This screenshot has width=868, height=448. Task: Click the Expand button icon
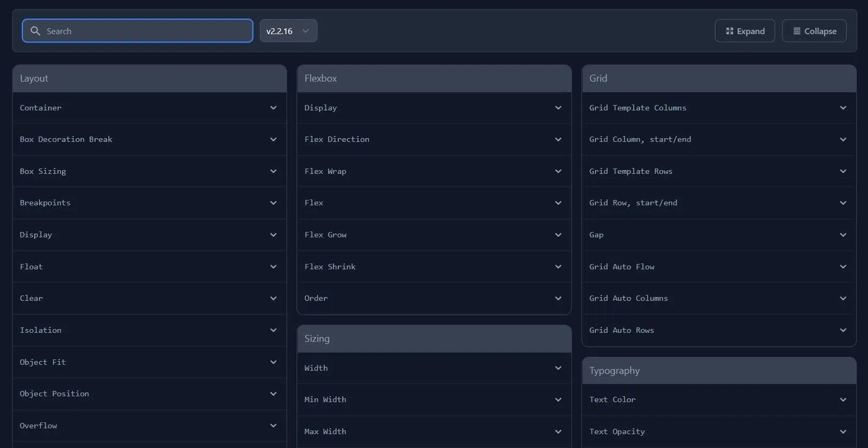(729, 31)
